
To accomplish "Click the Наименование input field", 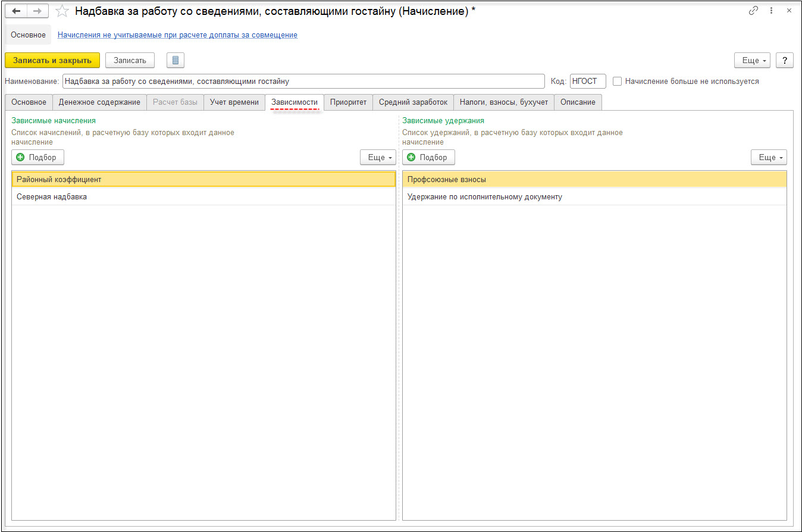I will pos(303,82).
